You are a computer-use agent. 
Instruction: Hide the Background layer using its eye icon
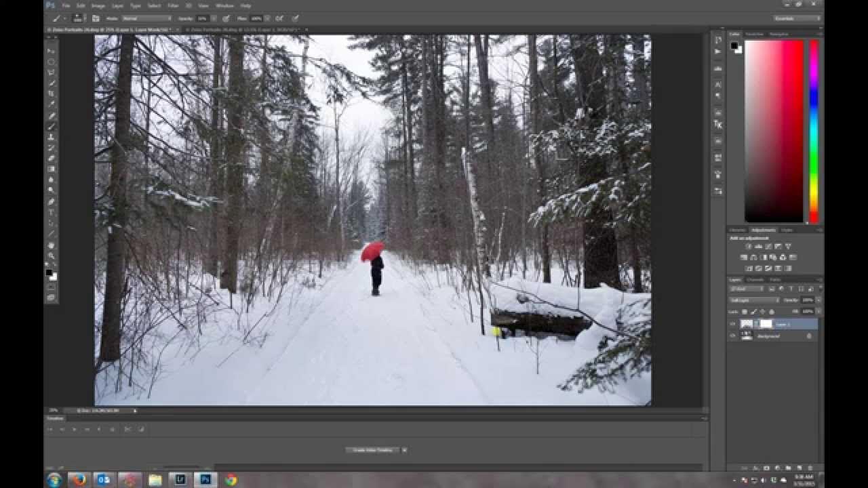(733, 336)
